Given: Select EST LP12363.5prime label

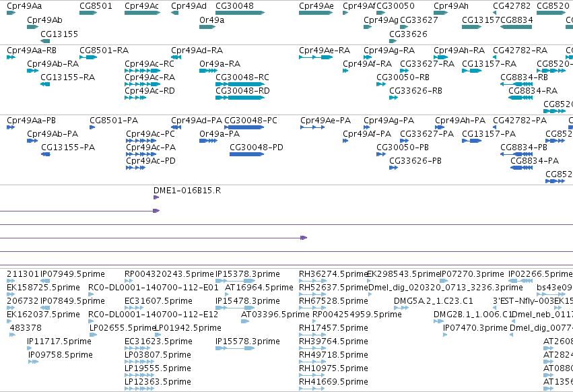Looking at the screenshot, I should point(158,382).
